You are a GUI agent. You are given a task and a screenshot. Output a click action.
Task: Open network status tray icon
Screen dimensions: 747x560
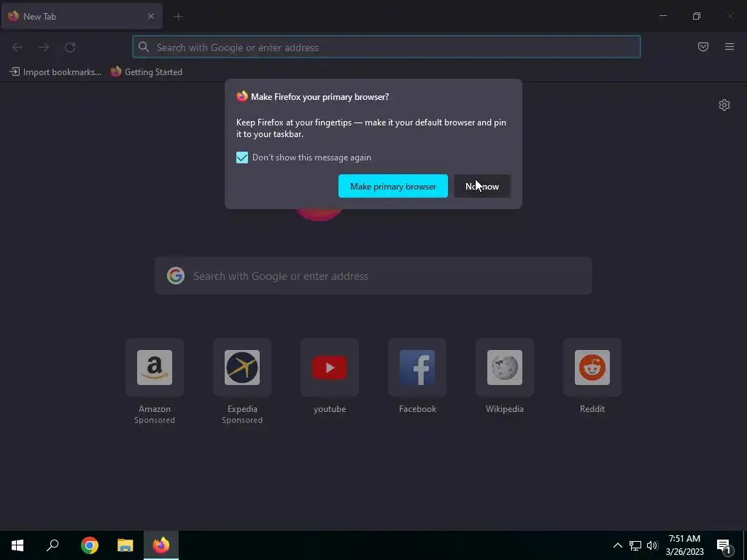tap(635, 545)
